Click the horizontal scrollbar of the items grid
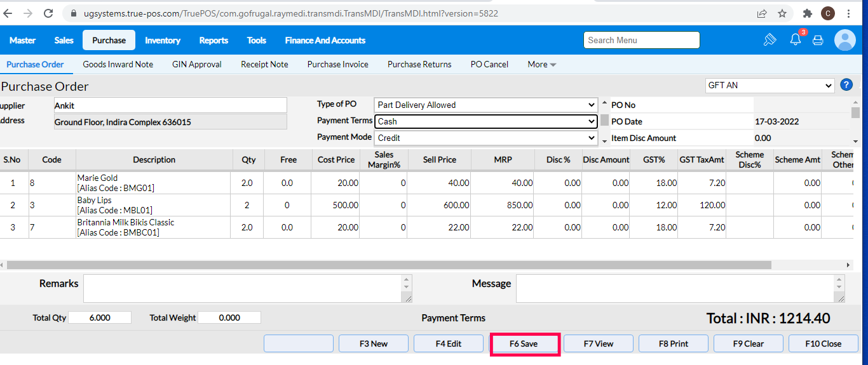This screenshot has width=868, height=365. 389,265
